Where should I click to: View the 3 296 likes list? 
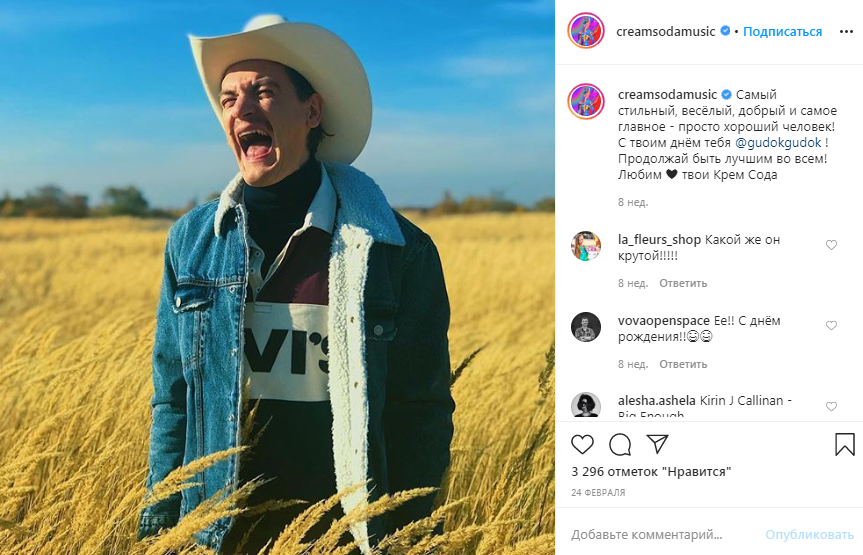[x=651, y=470]
